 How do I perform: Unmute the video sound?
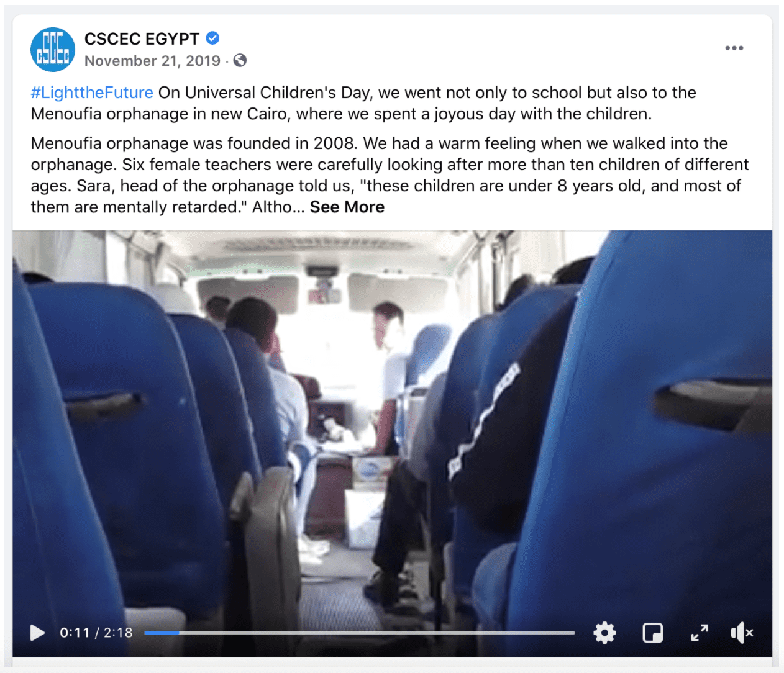tap(742, 633)
